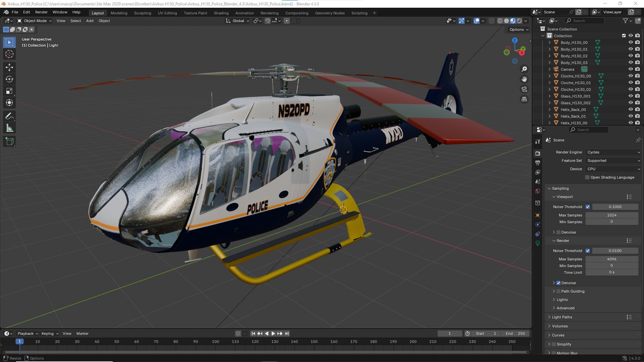
Task: Select the Annotate pencil tool
Action: click(x=9, y=116)
